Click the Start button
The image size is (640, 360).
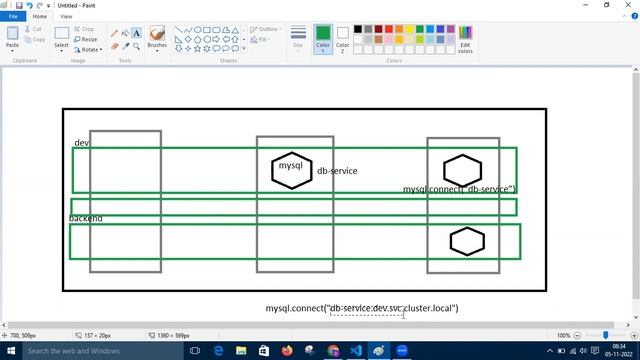click(11, 351)
